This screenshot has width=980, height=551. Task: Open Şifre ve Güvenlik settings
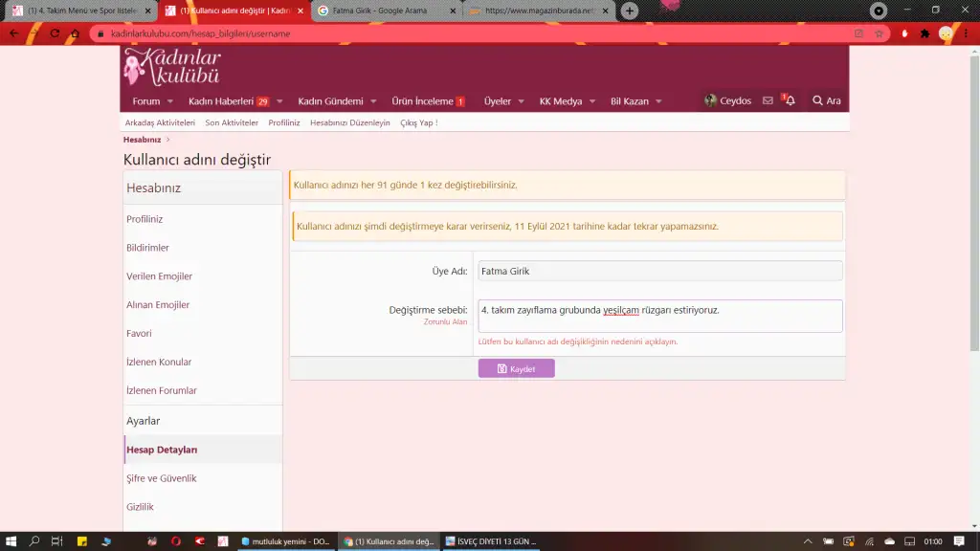point(164,478)
